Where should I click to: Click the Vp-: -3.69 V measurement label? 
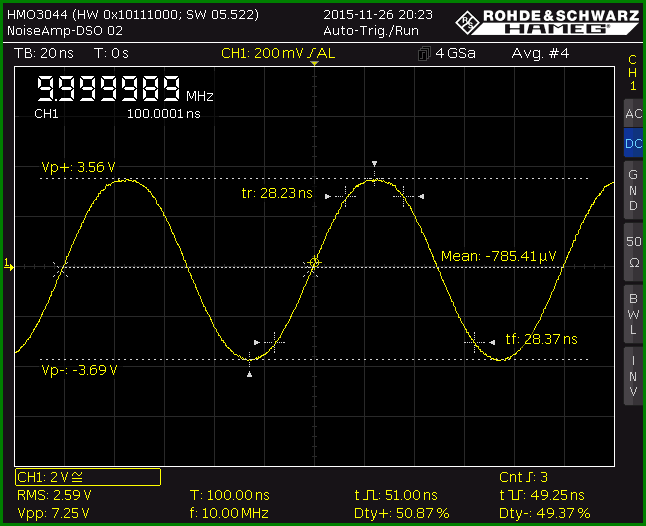coord(79,370)
